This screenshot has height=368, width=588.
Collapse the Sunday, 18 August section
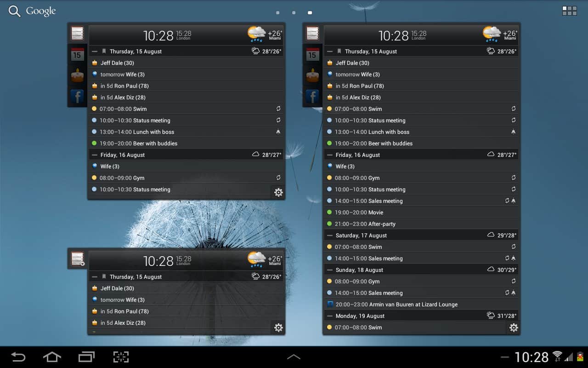point(329,270)
